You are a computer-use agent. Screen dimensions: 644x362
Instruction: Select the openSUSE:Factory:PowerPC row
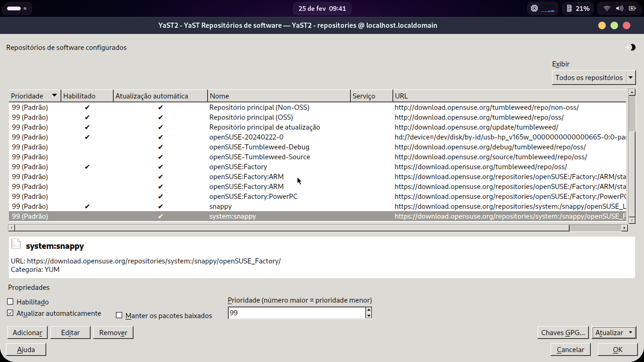click(318, 197)
